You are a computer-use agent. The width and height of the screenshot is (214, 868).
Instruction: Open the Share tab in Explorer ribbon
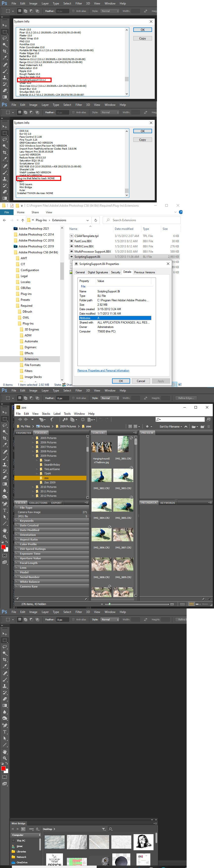35,212
